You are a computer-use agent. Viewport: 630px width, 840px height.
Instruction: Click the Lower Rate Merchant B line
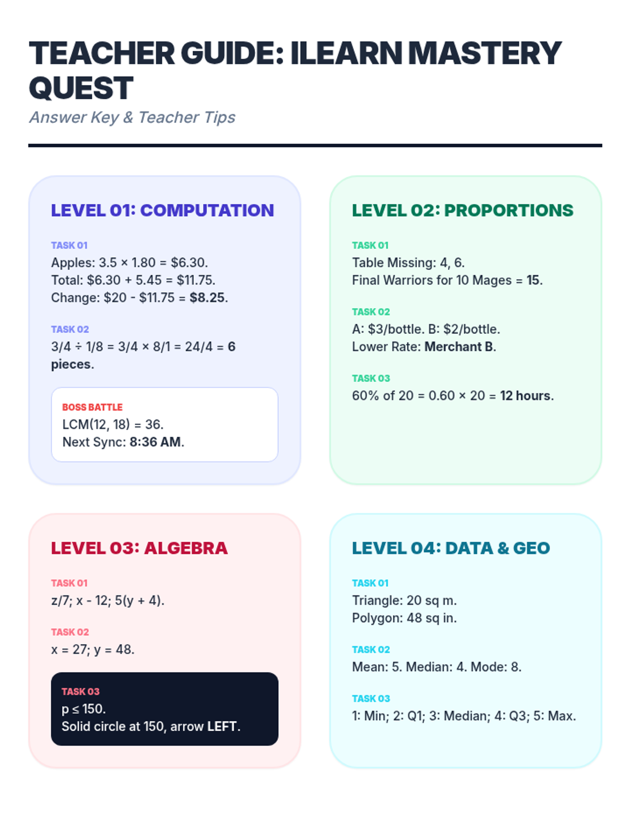click(x=424, y=347)
